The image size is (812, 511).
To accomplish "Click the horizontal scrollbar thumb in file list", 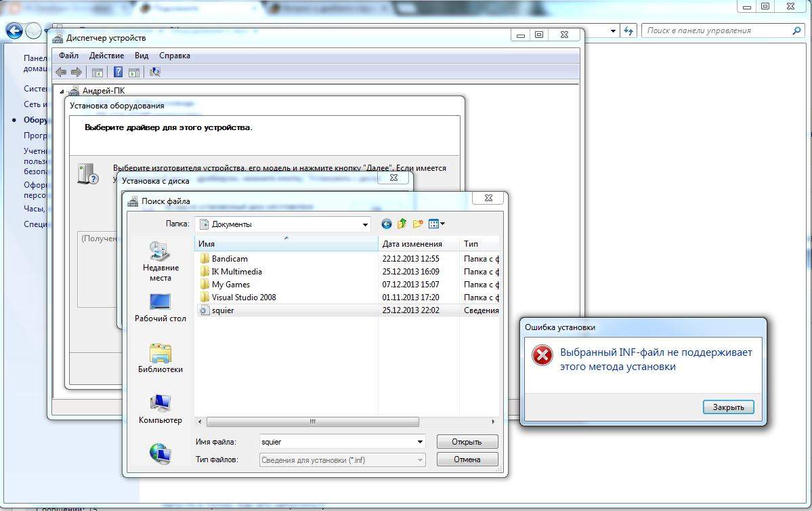I will (x=312, y=422).
